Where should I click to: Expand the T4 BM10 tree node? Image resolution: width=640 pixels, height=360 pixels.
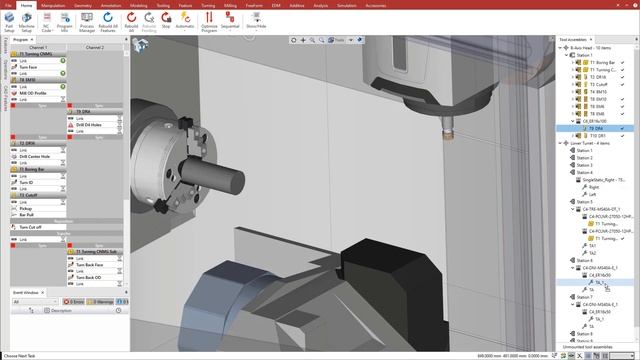(x=573, y=92)
